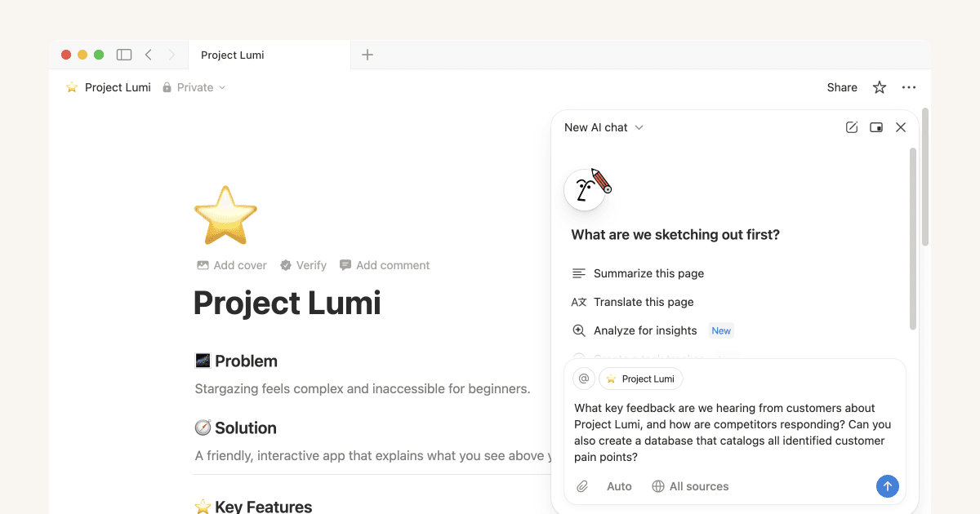Toggle the page favorite star
The image size is (980, 514).
pyautogui.click(x=879, y=87)
